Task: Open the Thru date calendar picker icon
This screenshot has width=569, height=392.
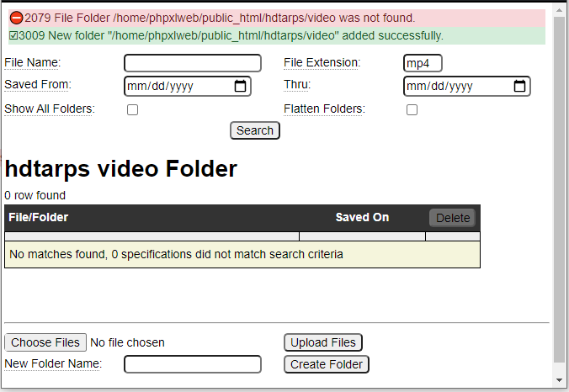Action: (x=519, y=86)
